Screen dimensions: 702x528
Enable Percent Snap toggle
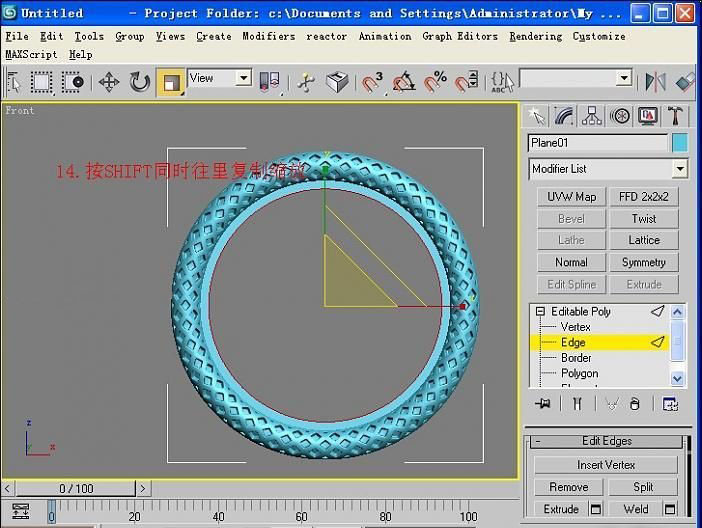pos(435,82)
